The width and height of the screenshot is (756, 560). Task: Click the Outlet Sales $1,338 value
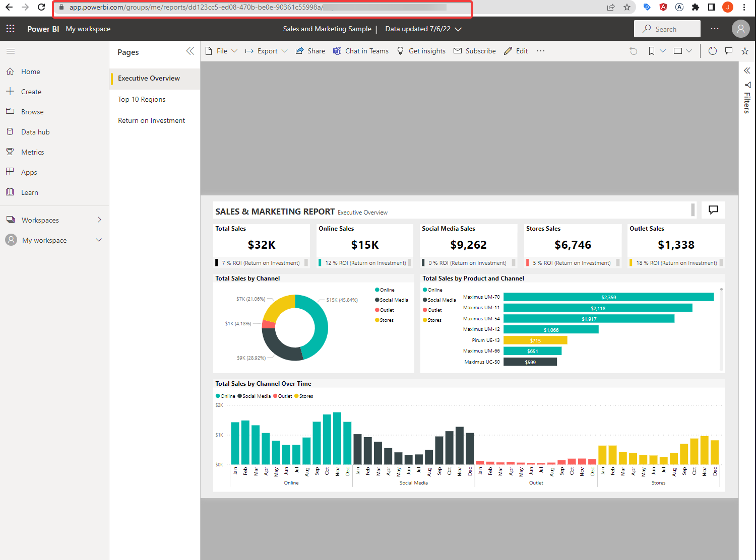[676, 245]
